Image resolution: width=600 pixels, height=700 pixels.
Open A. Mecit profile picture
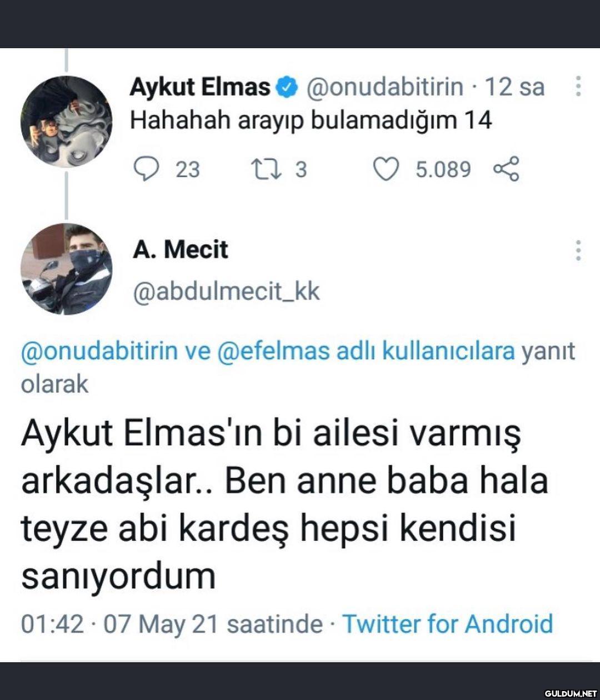point(66,269)
